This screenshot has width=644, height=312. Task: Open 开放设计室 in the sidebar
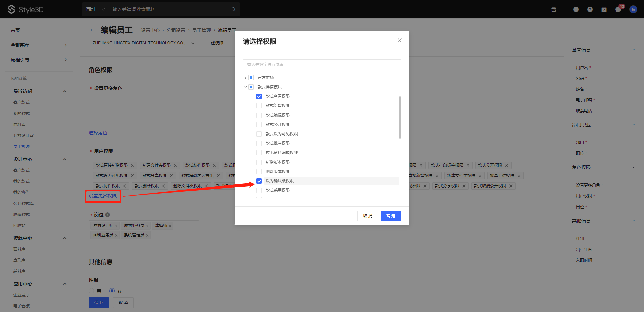tap(23, 136)
